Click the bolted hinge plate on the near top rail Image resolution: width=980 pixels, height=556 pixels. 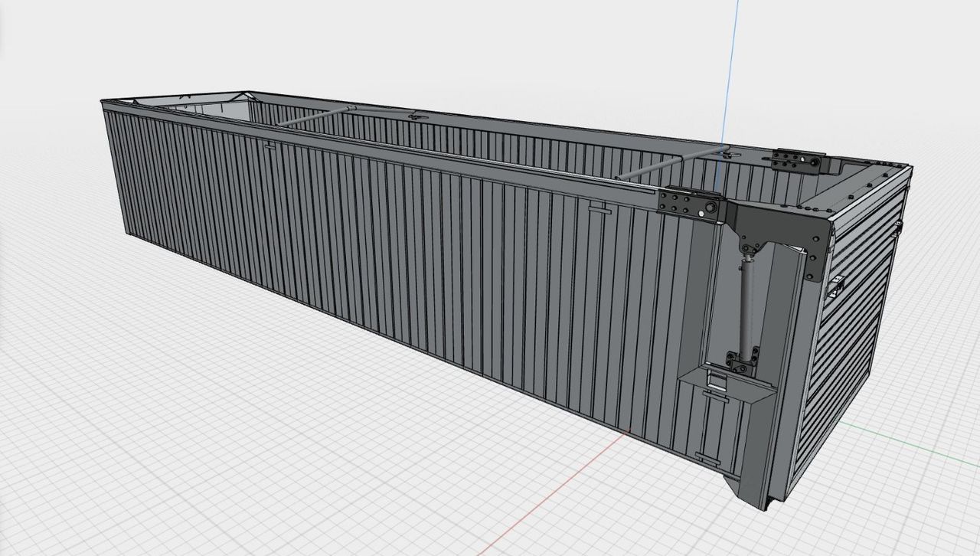tap(690, 204)
